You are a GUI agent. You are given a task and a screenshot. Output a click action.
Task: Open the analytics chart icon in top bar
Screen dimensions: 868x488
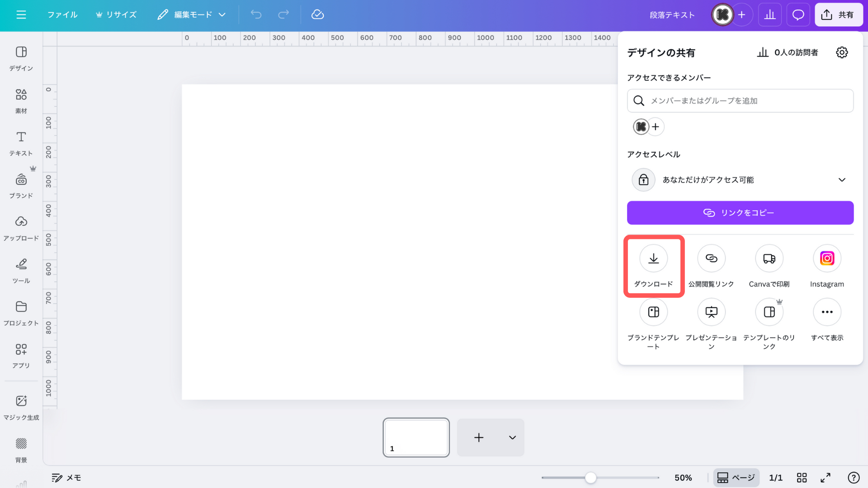click(770, 15)
